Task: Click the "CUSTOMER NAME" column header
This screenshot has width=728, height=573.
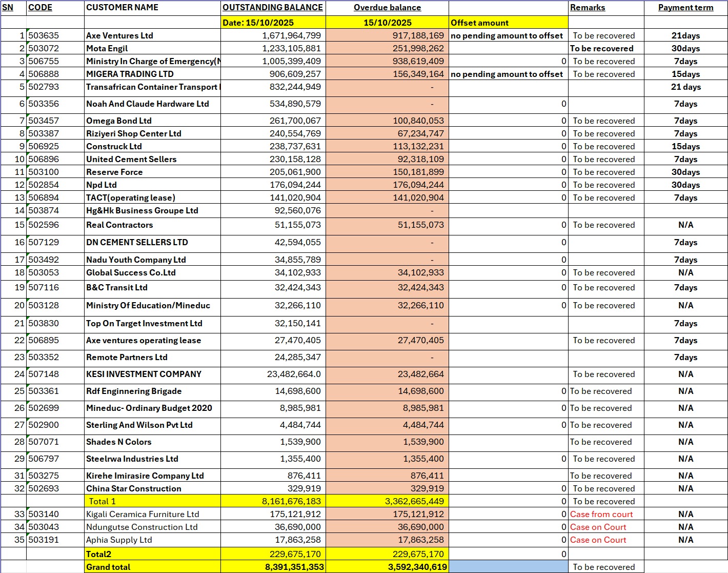Action: tap(122, 8)
